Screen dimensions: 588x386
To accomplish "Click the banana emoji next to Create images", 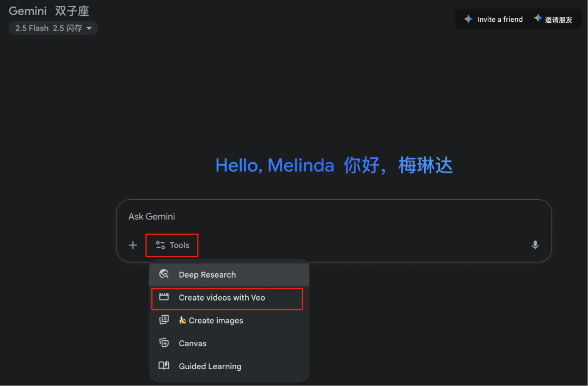I will (182, 320).
